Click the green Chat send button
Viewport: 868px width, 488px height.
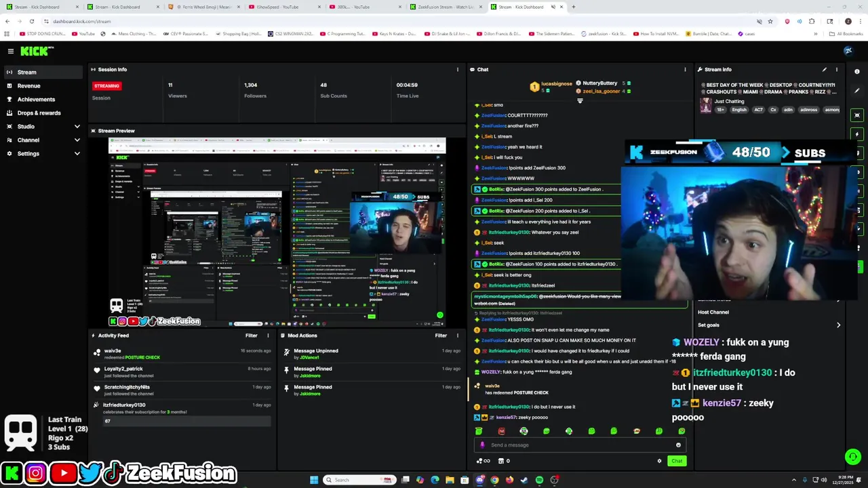coord(677,461)
